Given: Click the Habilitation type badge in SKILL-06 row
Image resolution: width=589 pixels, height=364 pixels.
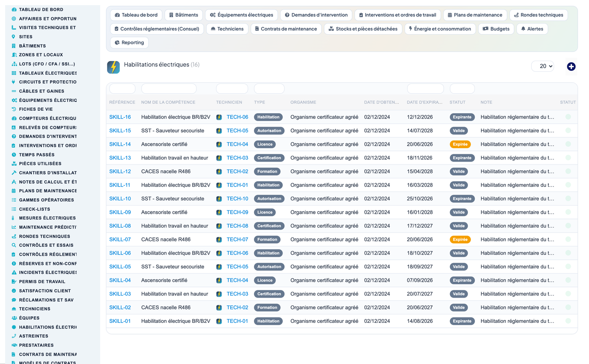Looking at the screenshot, I should [x=268, y=253].
